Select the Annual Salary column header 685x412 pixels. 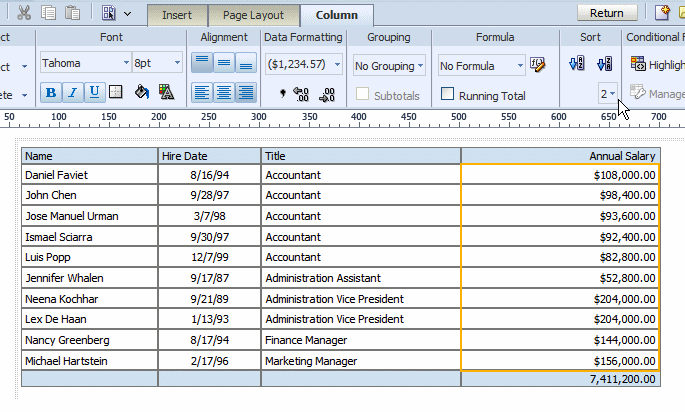tap(560, 156)
